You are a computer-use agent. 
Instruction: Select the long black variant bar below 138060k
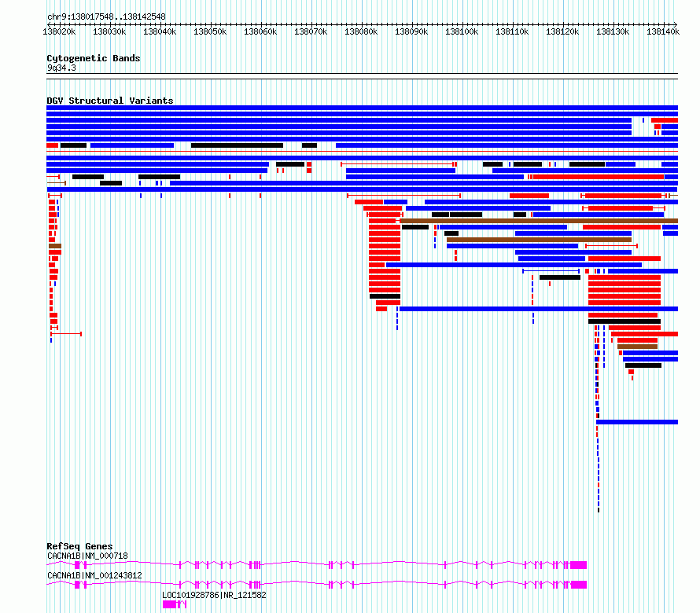(x=237, y=145)
